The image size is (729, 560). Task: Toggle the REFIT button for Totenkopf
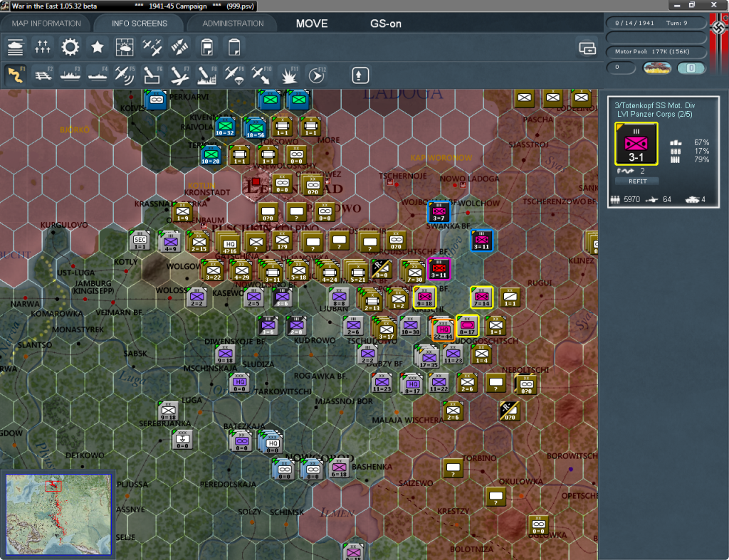pyautogui.click(x=637, y=181)
